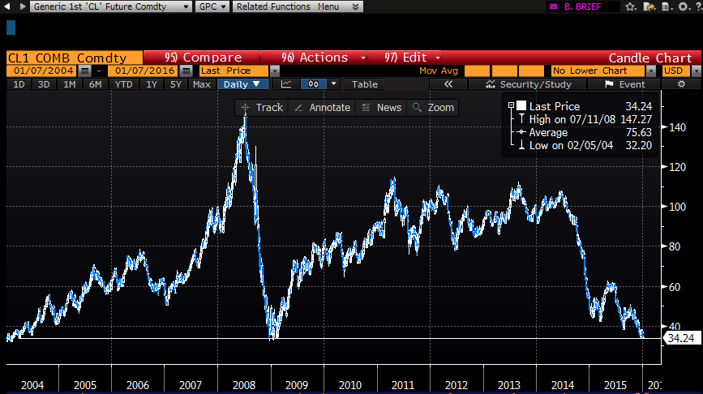Image resolution: width=703 pixels, height=394 pixels.
Task: Click the 34.24 last price axis label
Action: (x=681, y=338)
